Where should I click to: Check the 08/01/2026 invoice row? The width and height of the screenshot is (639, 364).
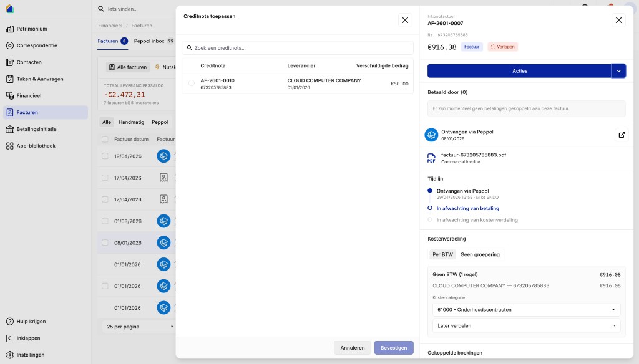pyautogui.click(x=105, y=242)
